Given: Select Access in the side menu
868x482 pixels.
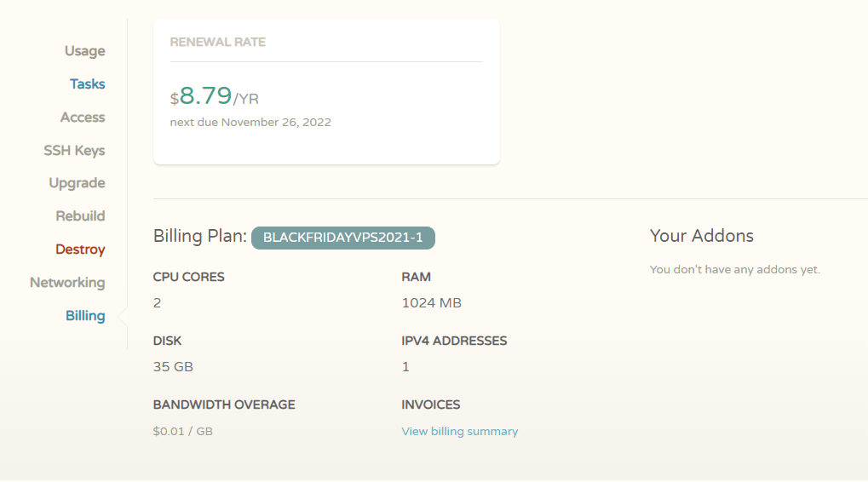Looking at the screenshot, I should click(x=83, y=118).
